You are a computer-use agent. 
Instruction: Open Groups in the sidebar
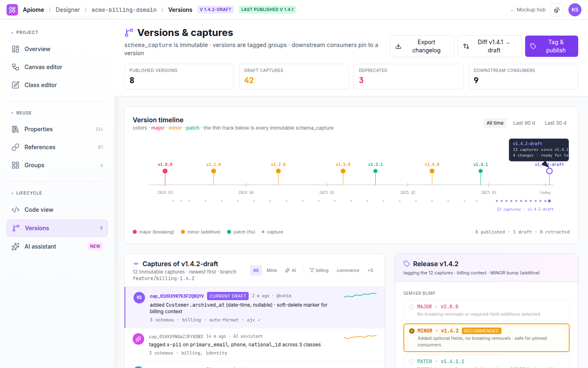(x=57, y=165)
